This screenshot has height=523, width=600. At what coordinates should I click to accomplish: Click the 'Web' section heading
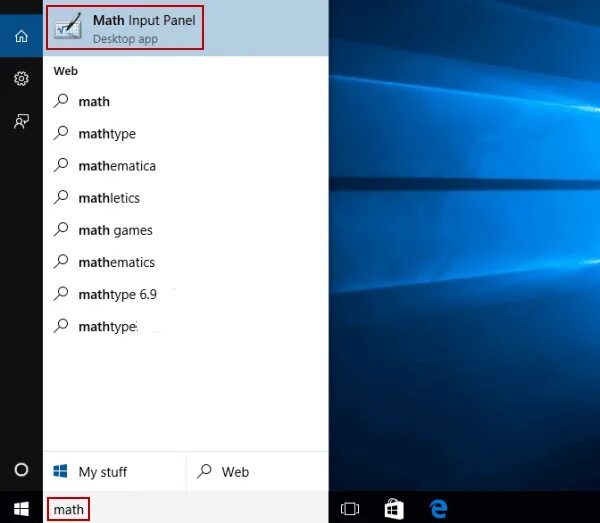[66, 71]
